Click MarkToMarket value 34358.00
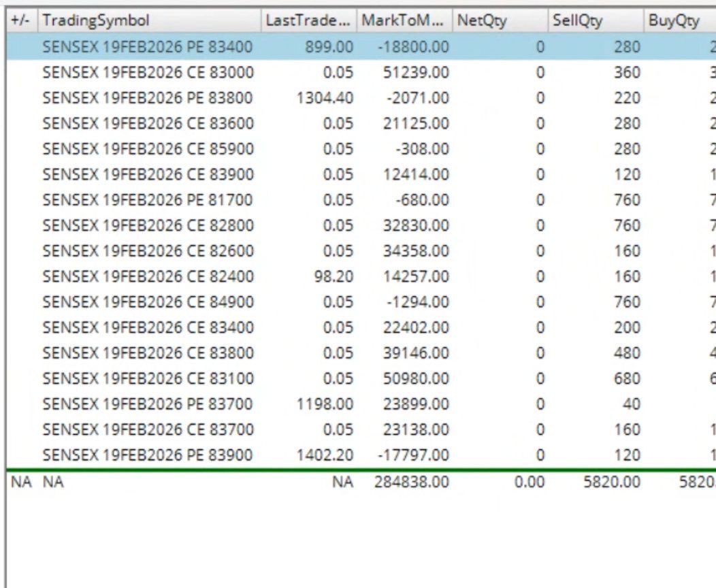Screen dimensions: 716x588 pyautogui.click(x=416, y=251)
